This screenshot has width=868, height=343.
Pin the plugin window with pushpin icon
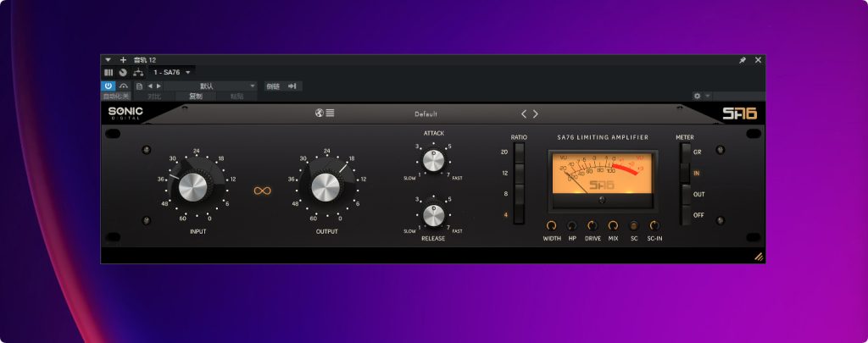[x=743, y=60]
